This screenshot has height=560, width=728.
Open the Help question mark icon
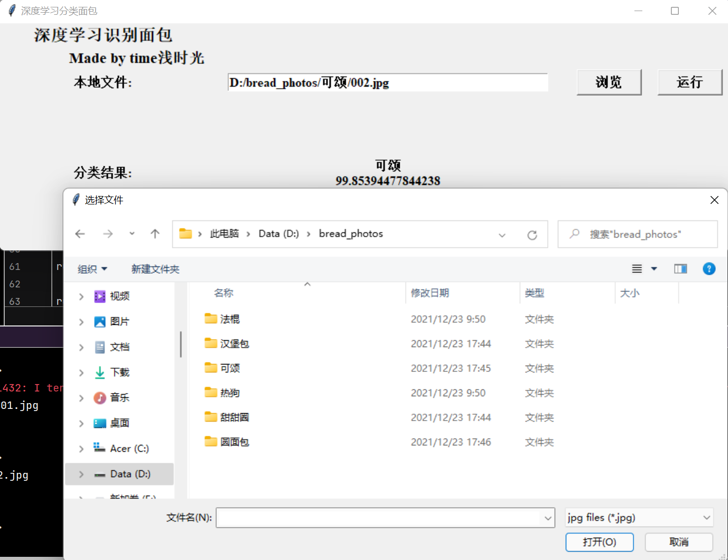tap(709, 269)
